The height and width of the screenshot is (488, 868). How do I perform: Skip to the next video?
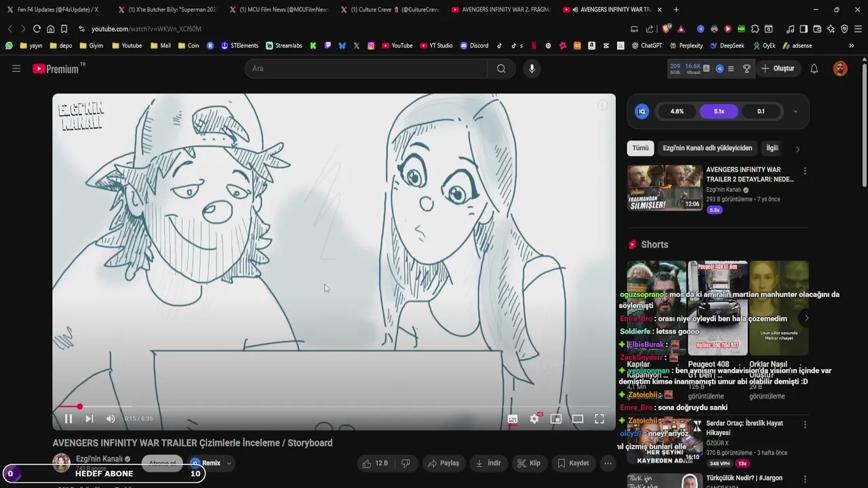pyautogui.click(x=90, y=419)
